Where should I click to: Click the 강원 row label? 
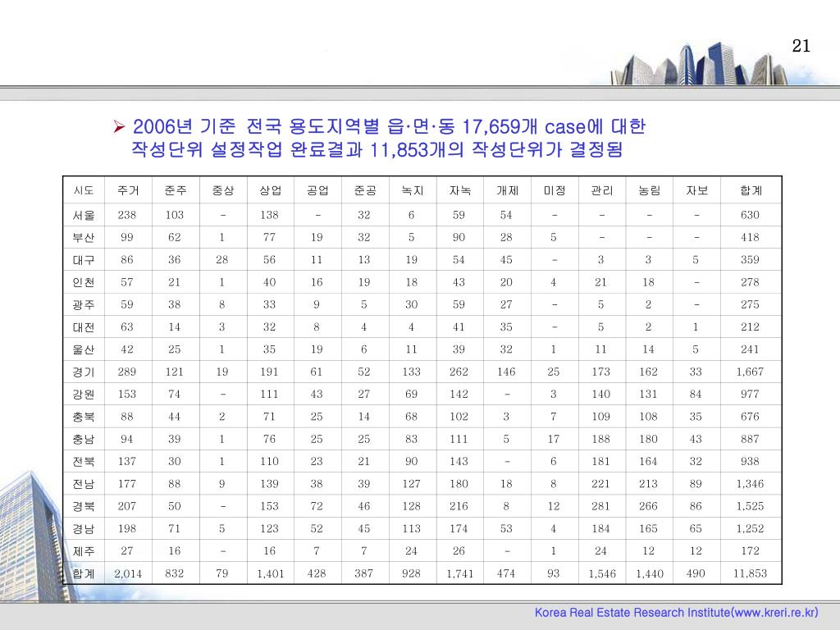84,395
